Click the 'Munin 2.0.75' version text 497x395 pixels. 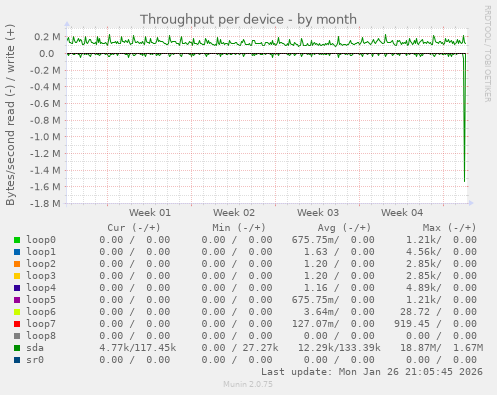(248, 384)
